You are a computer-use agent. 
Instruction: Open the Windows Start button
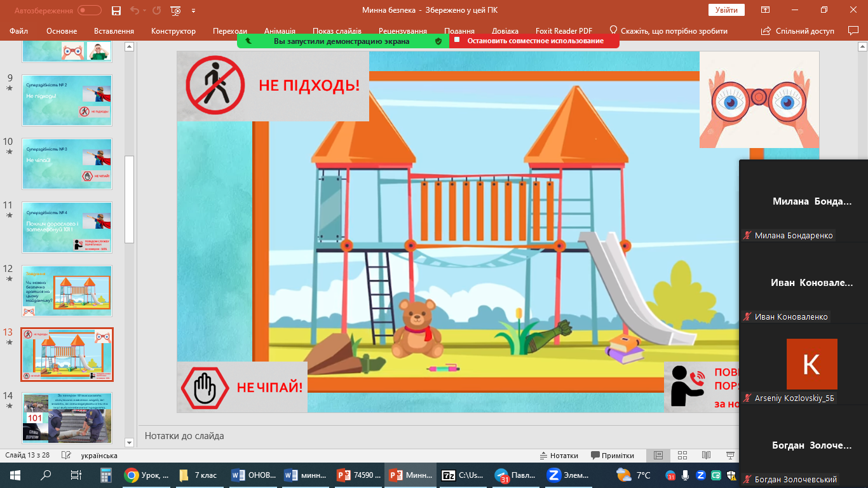click(15, 475)
